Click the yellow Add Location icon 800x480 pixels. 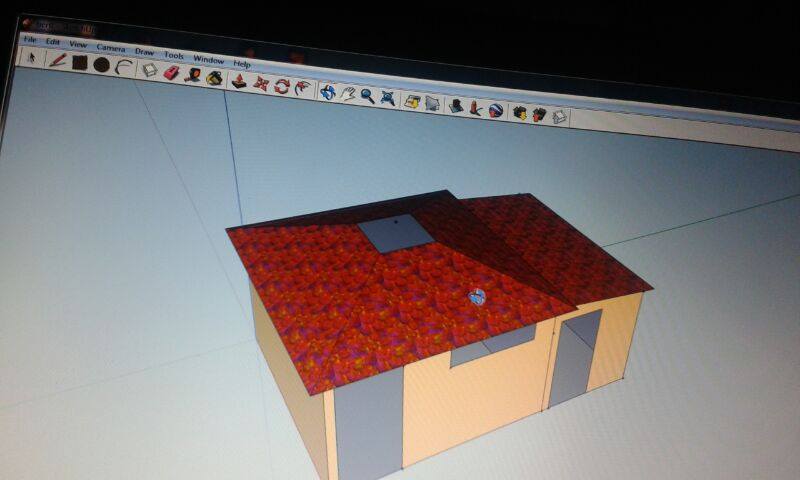click(x=412, y=101)
